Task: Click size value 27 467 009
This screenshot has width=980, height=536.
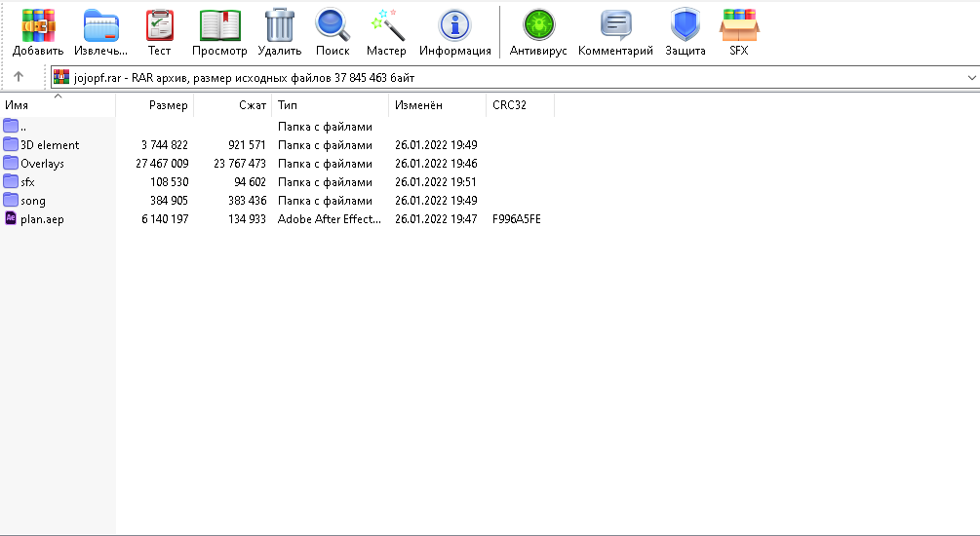Action: 162,164
